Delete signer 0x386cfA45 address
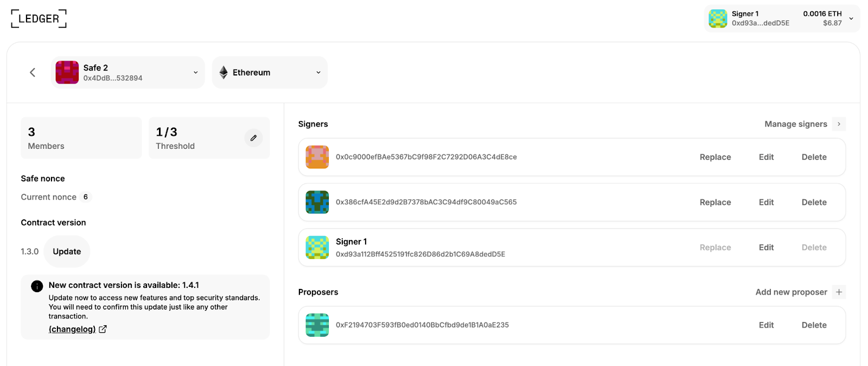The width and height of the screenshot is (868, 366). coord(814,202)
